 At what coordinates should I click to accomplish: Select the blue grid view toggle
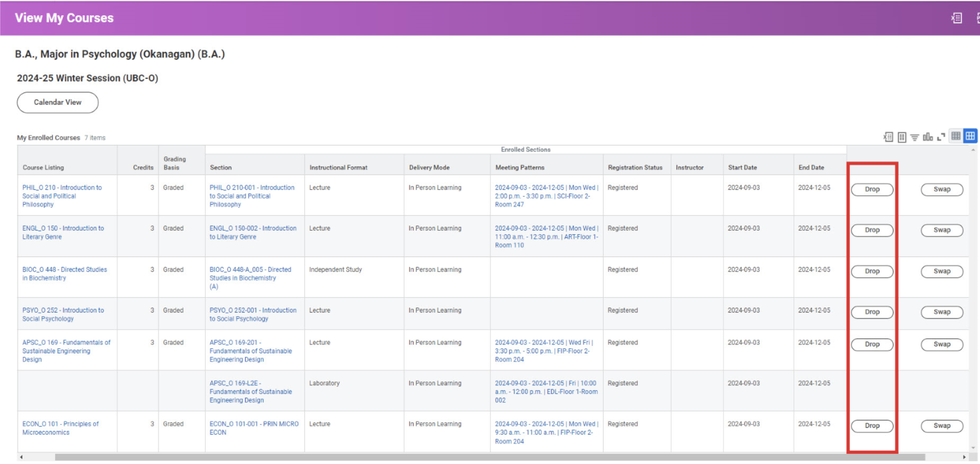pos(970,136)
